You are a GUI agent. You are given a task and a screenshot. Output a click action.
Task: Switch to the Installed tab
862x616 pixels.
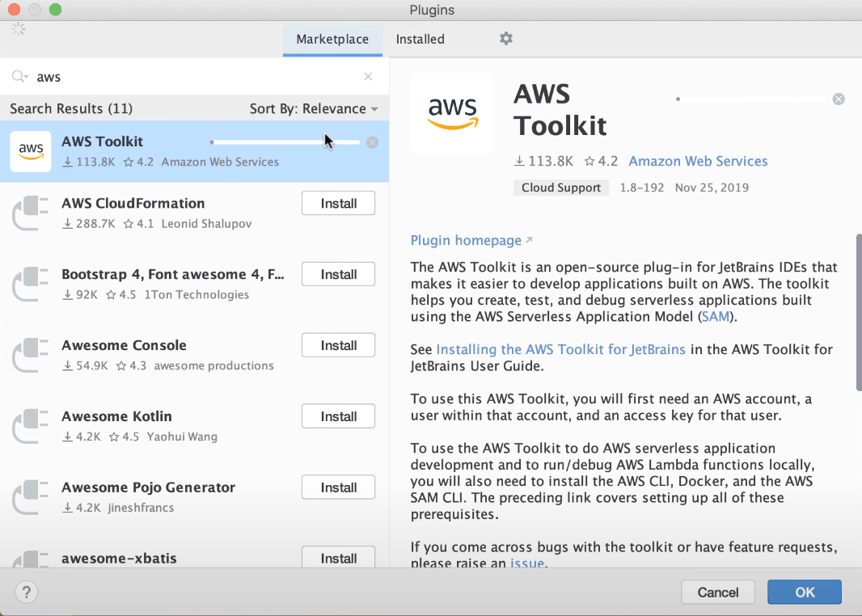coord(419,38)
